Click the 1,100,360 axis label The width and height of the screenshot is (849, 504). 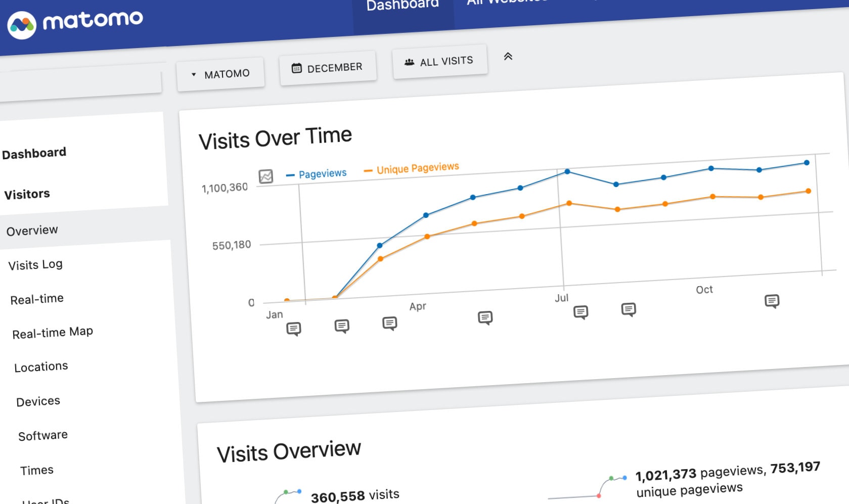click(x=225, y=188)
